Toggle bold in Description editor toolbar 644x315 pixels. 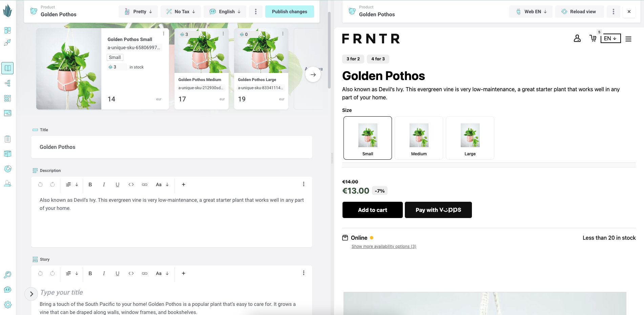90,184
